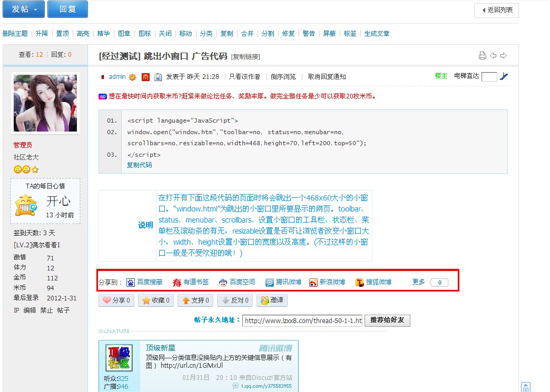Click the happy mood emoticon image
Viewport: 550px width, 392px height.
click(26, 205)
